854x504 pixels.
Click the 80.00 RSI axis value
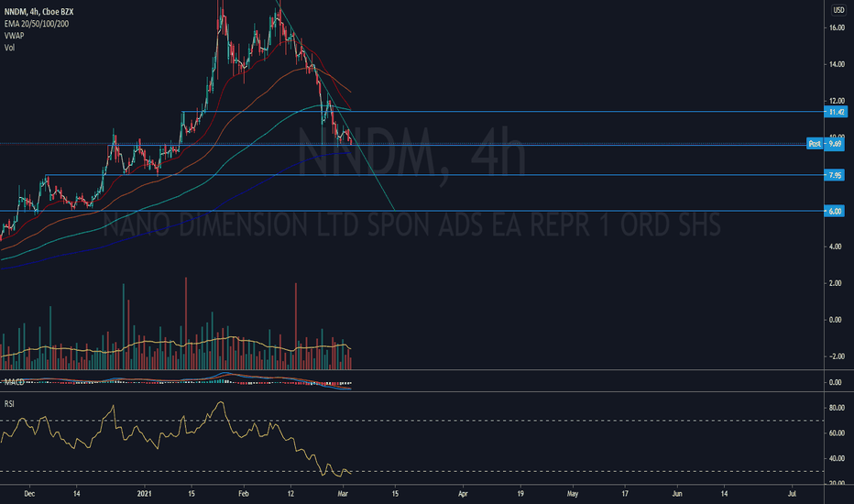point(837,408)
